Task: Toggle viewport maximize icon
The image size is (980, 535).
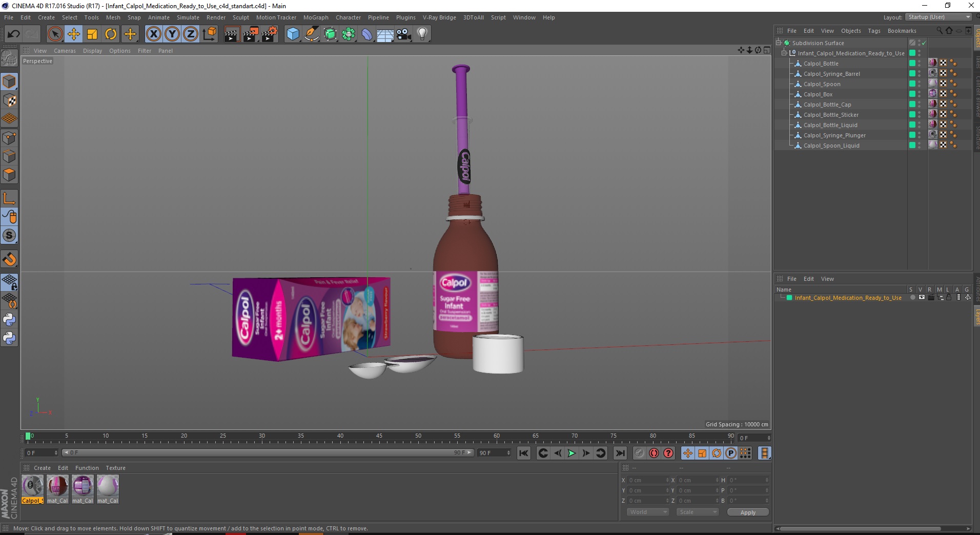Action: tap(767, 50)
